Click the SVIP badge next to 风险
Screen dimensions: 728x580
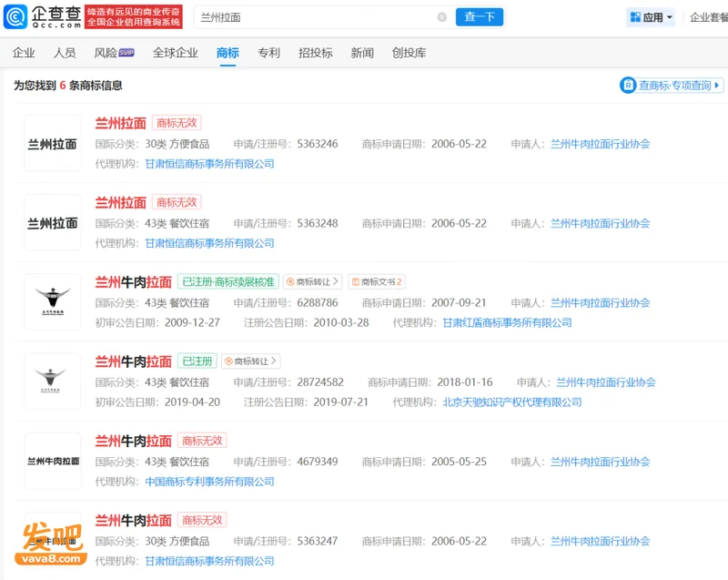[126, 53]
